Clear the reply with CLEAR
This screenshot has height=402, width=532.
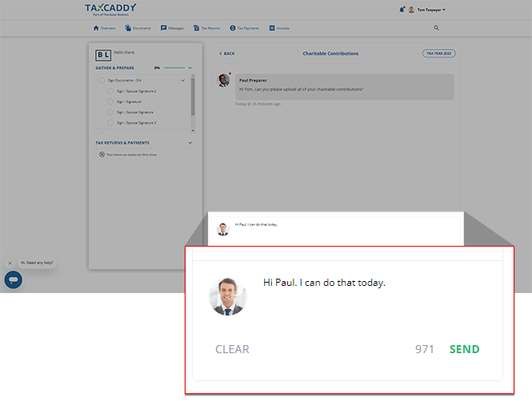[232, 349]
